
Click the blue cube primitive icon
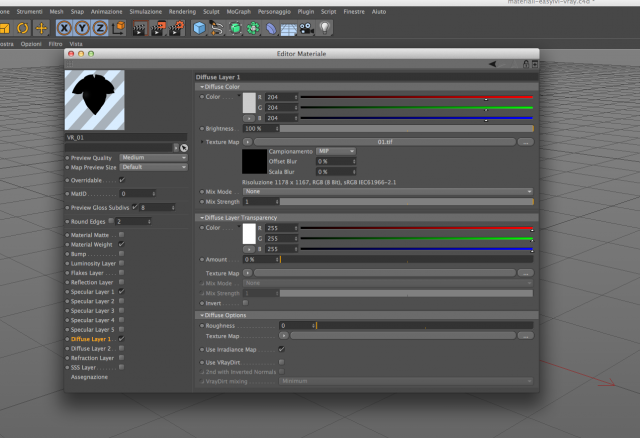(199, 28)
